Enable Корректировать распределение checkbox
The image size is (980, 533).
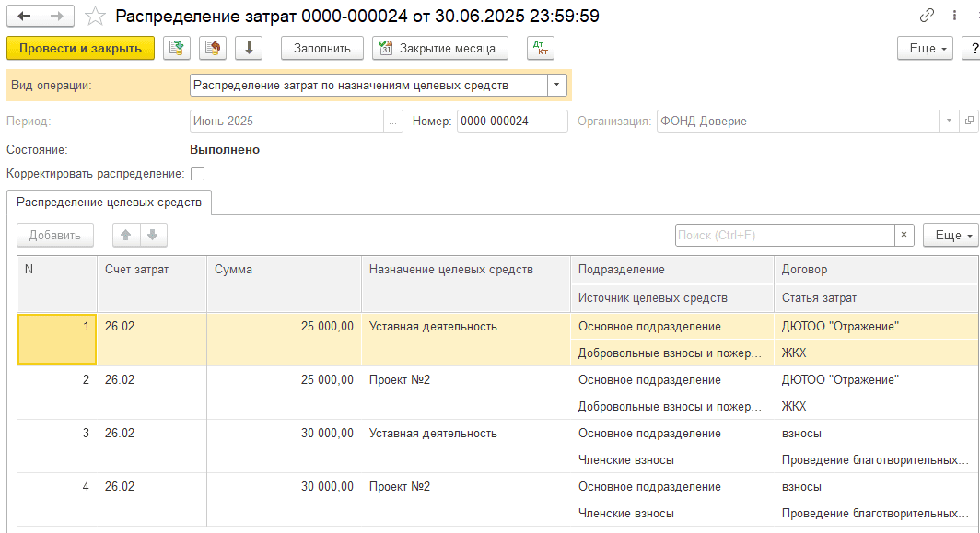click(x=197, y=173)
